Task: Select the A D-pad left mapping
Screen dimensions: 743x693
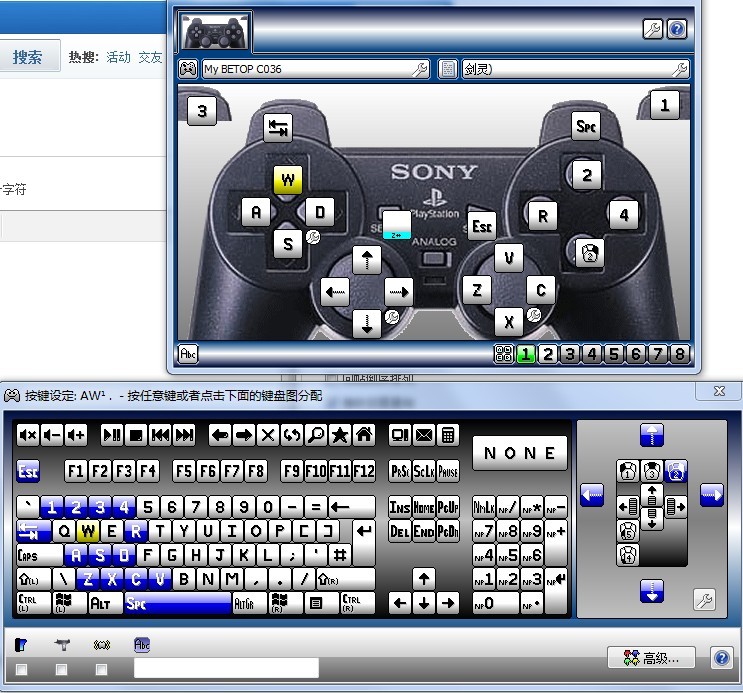Action: pyautogui.click(x=256, y=211)
